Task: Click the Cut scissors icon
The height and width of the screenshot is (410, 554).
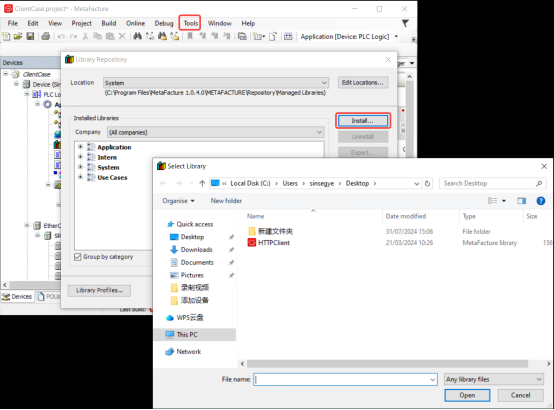Action: [85, 36]
